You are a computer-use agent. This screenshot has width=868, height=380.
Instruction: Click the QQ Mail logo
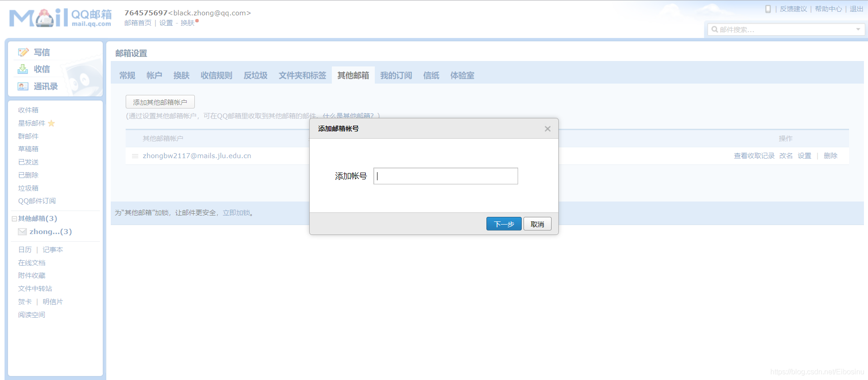[61, 18]
